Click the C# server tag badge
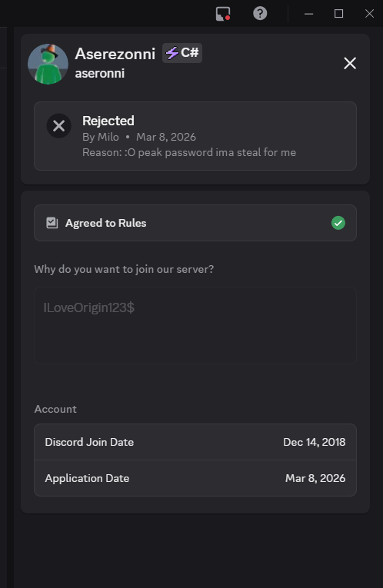This screenshot has height=588, width=383. [182, 53]
